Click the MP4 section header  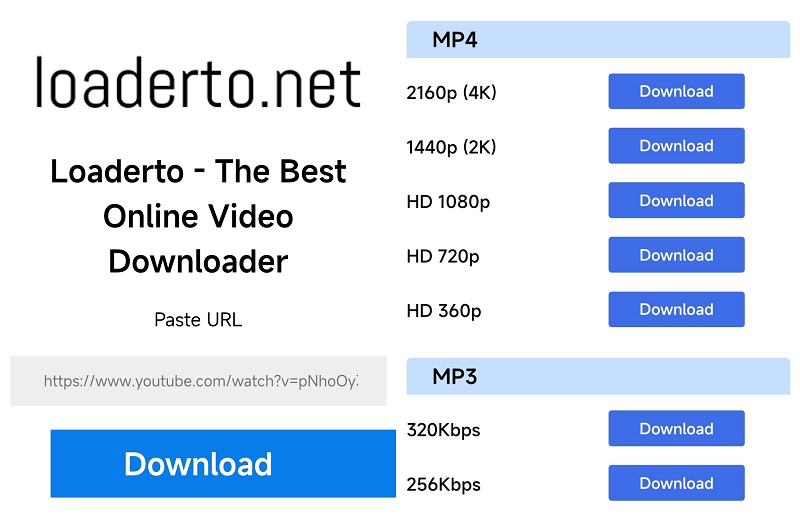(x=598, y=40)
